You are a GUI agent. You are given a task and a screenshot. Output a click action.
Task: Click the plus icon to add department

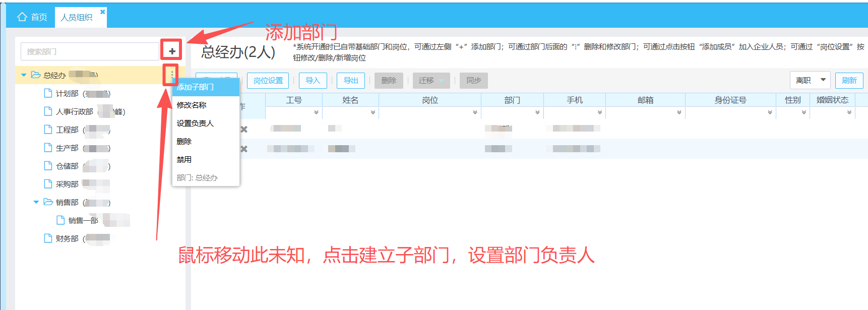click(172, 51)
